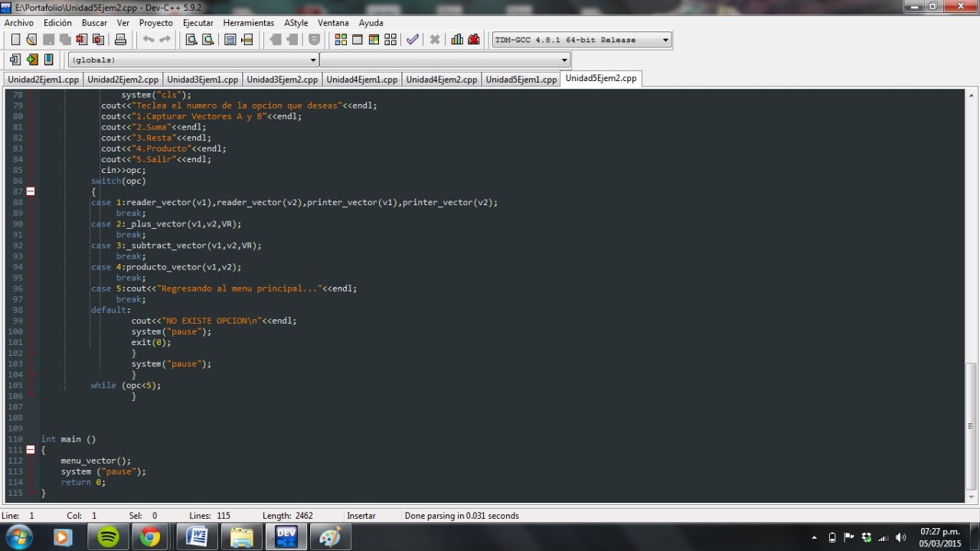Screen dimensions: 980x551
Task: Collapse the main function fold at line 111
Action: [x=31, y=450]
